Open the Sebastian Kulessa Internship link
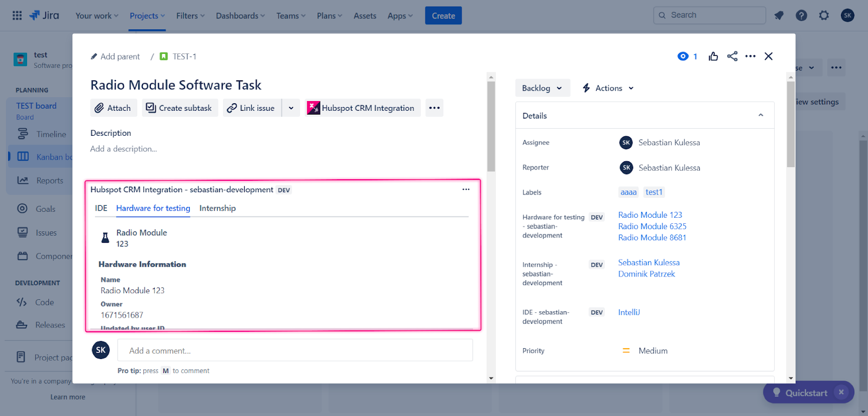Viewport: 868px width, 416px height. point(649,263)
